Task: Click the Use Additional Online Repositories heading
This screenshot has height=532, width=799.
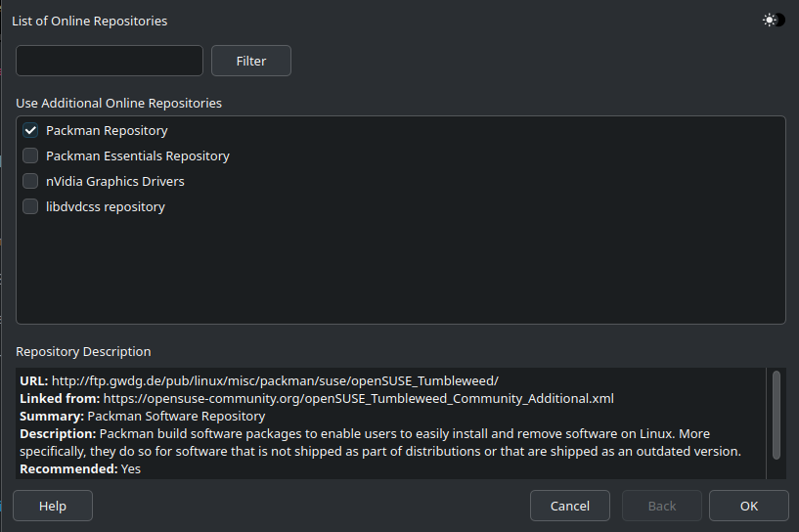Action: pos(118,103)
